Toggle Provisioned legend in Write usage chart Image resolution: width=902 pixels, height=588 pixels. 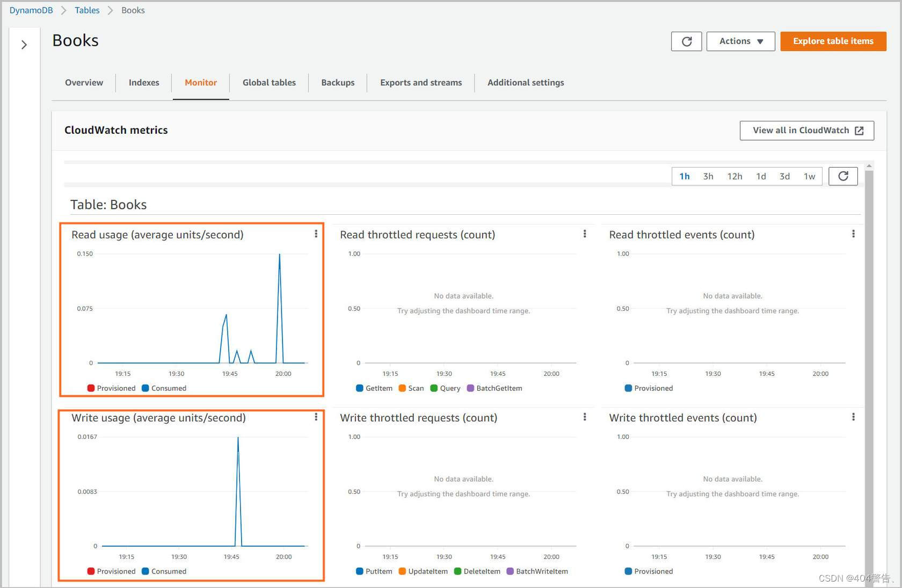(111, 571)
